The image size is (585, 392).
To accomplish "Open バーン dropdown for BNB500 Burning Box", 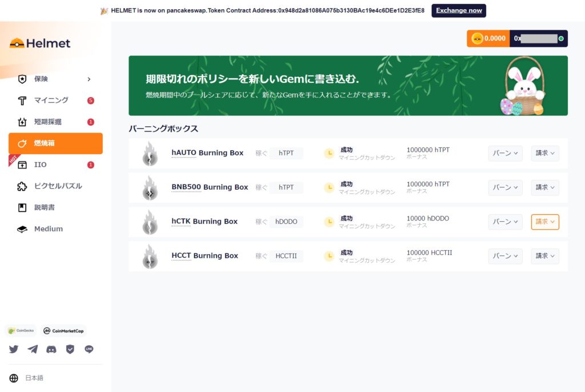I will click(x=505, y=187).
